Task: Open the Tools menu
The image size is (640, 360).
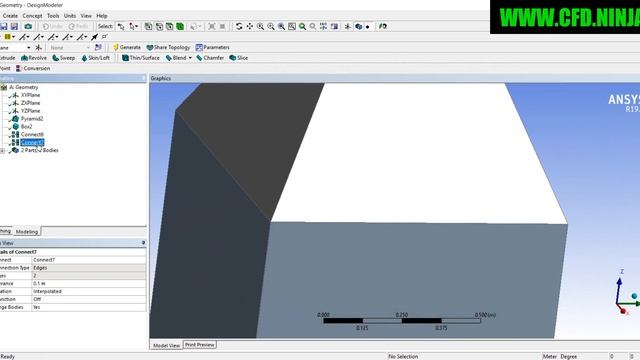Action: click(x=53, y=16)
